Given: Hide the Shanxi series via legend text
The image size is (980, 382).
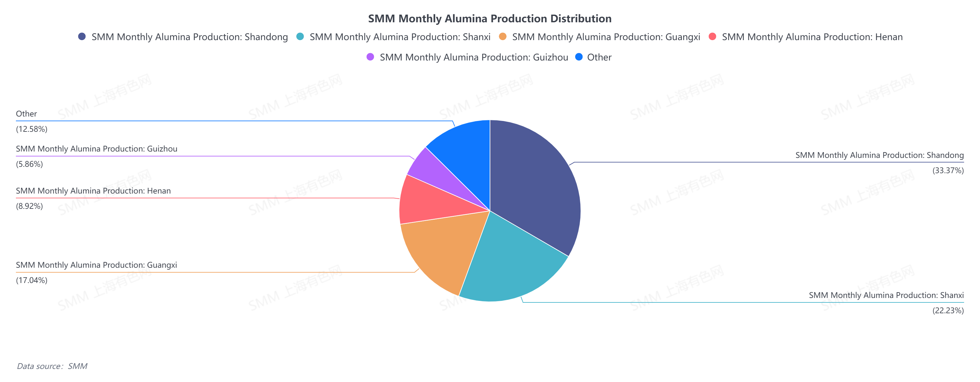Looking at the screenshot, I should (400, 37).
